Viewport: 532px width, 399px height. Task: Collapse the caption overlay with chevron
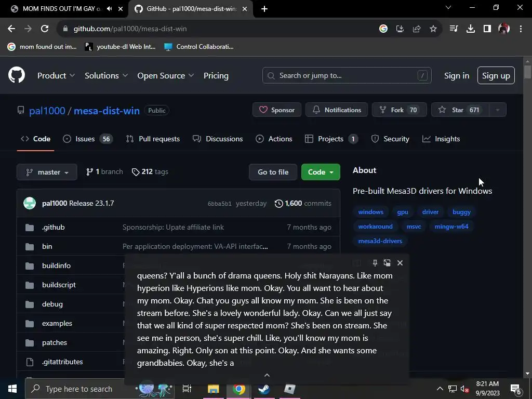[x=267, y=375]
